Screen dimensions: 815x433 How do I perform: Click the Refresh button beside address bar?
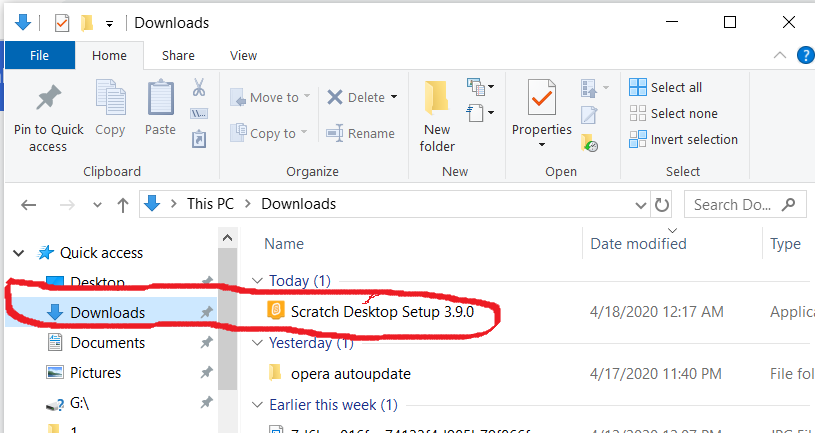tap(661, 204)
